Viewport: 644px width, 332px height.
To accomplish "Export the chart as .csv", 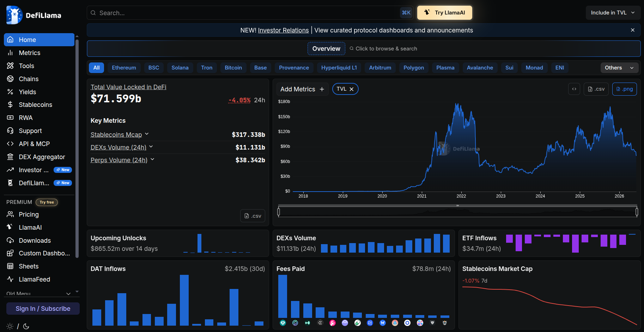I will [x=596, y=89].
